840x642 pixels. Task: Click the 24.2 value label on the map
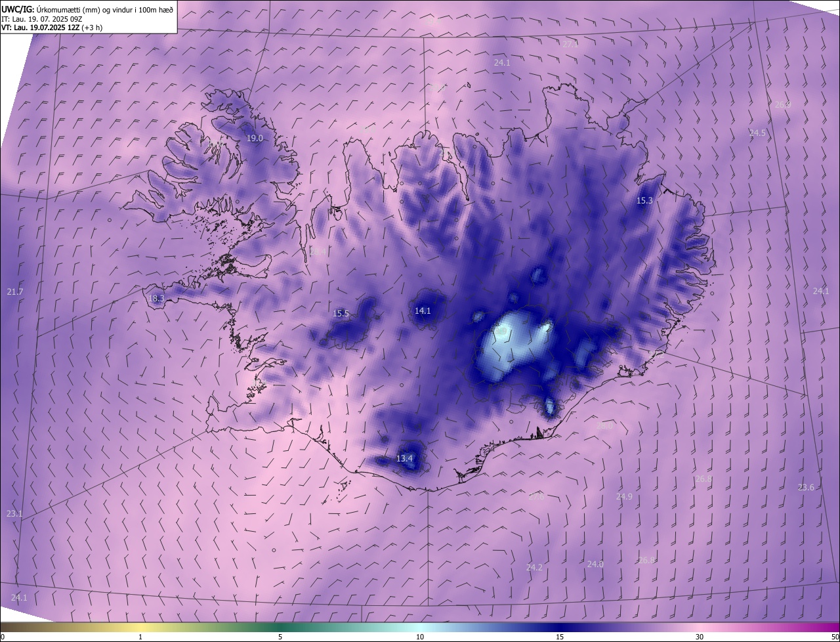pos(534,567)
